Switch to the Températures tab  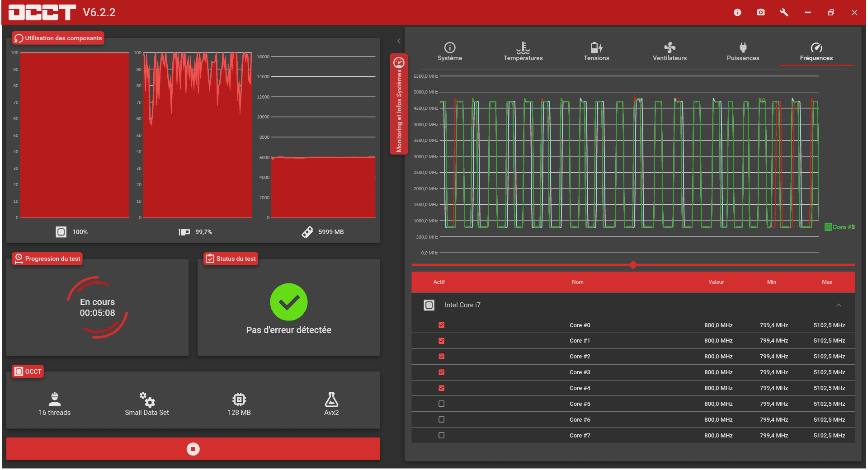(523, 52)
